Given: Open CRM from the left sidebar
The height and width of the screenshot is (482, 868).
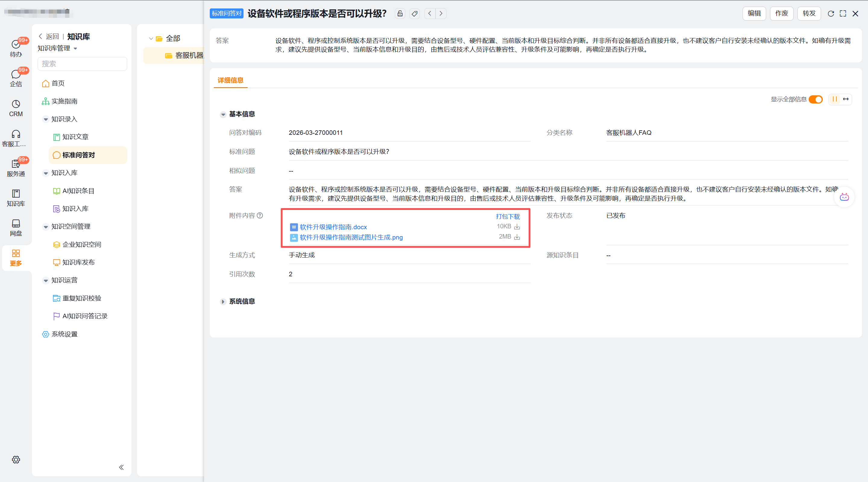Looking at the screenshot, I should (16, 108).
